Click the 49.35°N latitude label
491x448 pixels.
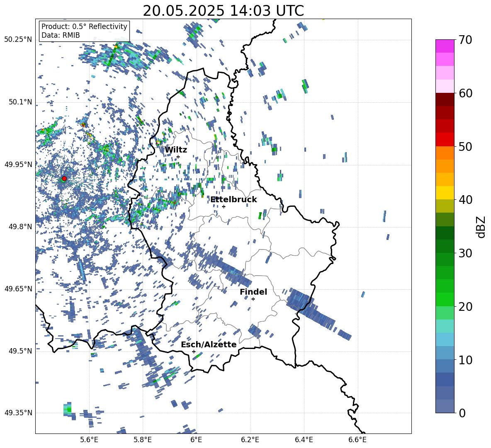[18, 413]
